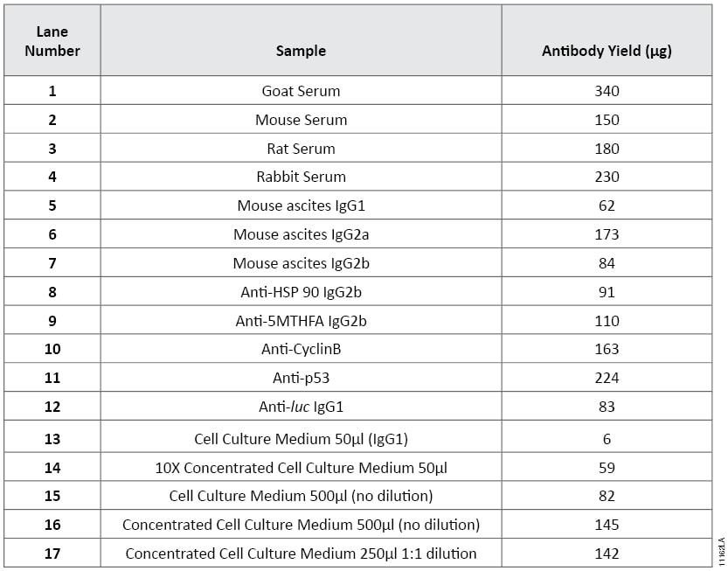Select Cell Culture Medium 50µl (IgG1) cell

pos(301,439)
